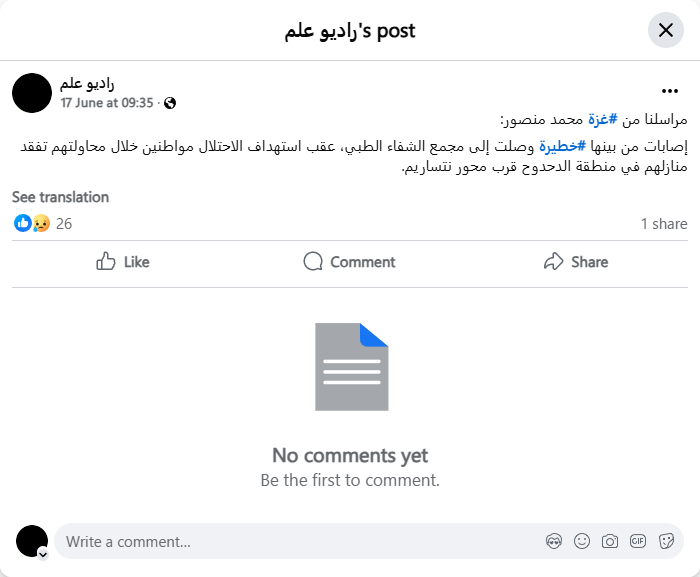This screenshot has width=700, height=577.
Task: Open the sticker picker icon
Action: click(x=666, y=541)
